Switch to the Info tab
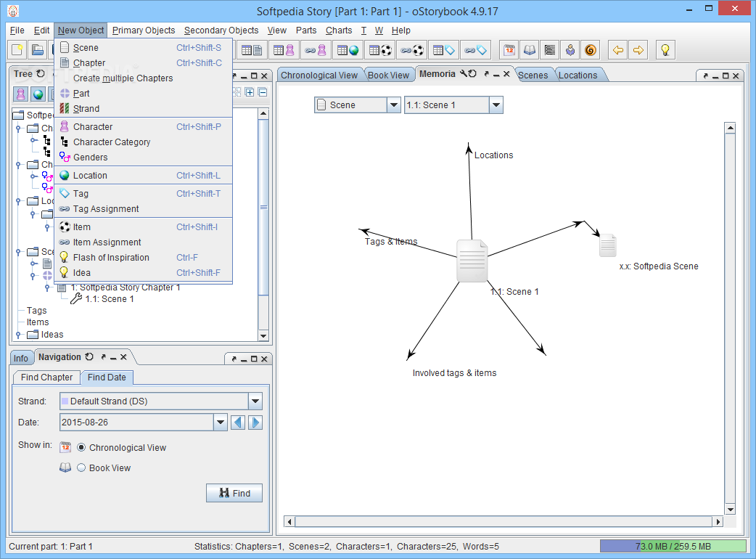Viewport: 756px width, 559px height. (21, 359)
